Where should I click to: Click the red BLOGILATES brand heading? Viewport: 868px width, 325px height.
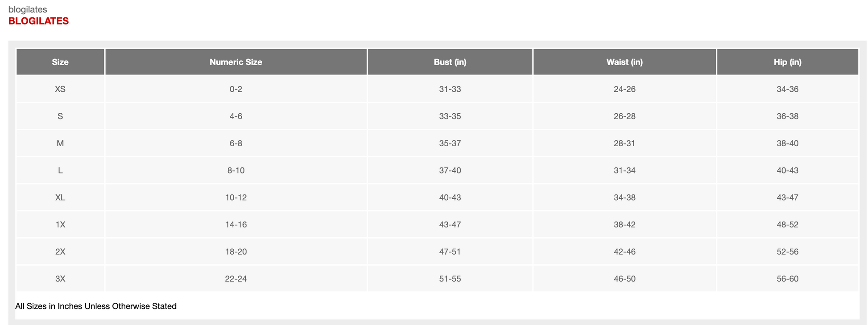38,21
